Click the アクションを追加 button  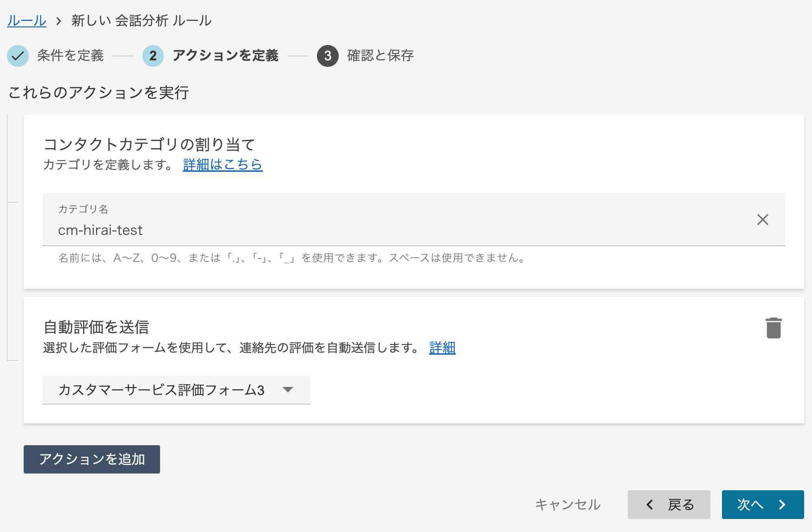(x=92, y=459)
